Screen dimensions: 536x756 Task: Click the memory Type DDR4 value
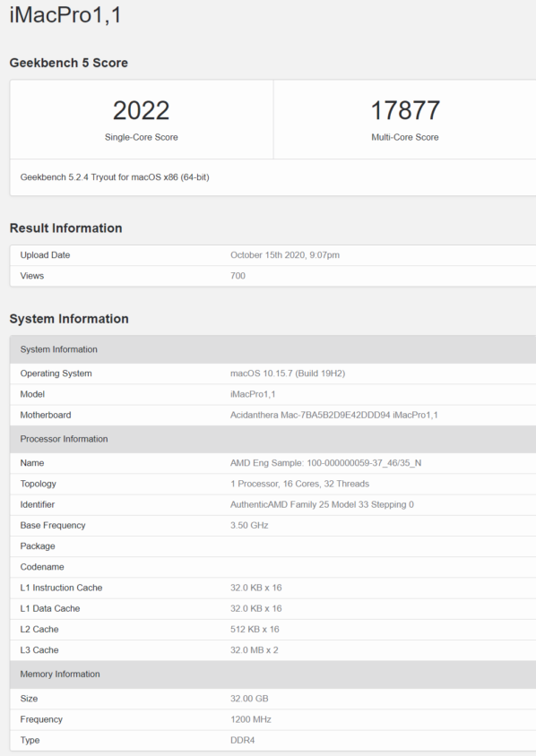coord(243,740)
